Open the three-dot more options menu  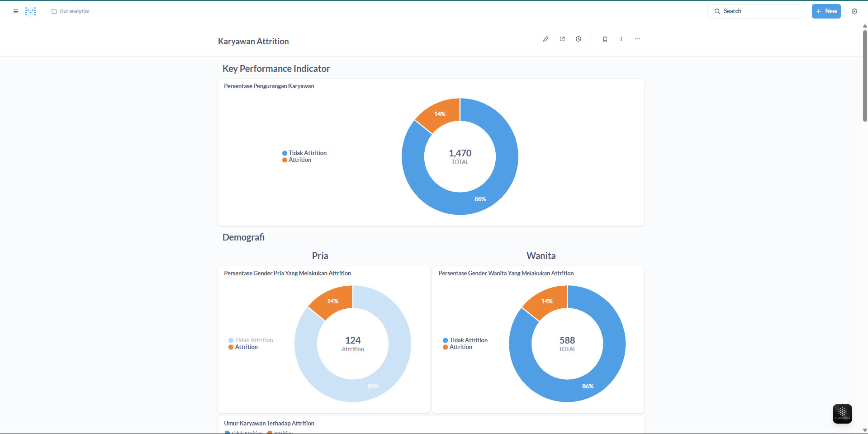click(x=638, y=39)
